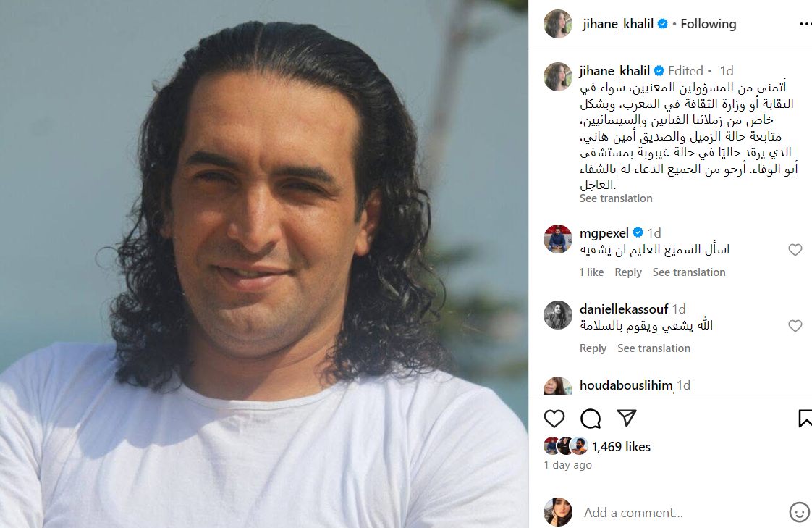Viewport: 812px width, 528px height.
Task: Open houdabouslihim's profile link
Action: [x=626, y=385]
